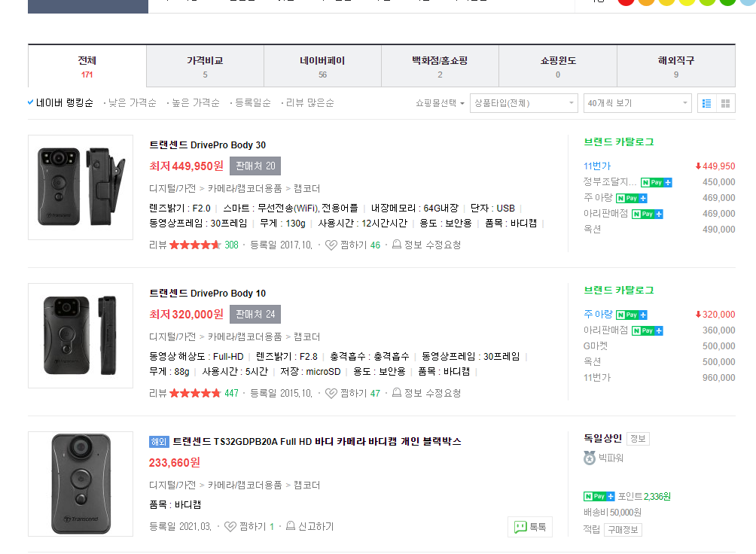Open 네이버페이 tab
756x554 pixels.
click(322, 66)
